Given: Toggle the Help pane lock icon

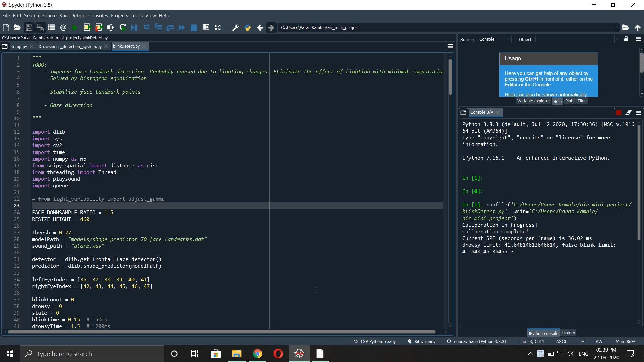Looking at the screenshot, I should pyautogui.click(x=626, y=39).
